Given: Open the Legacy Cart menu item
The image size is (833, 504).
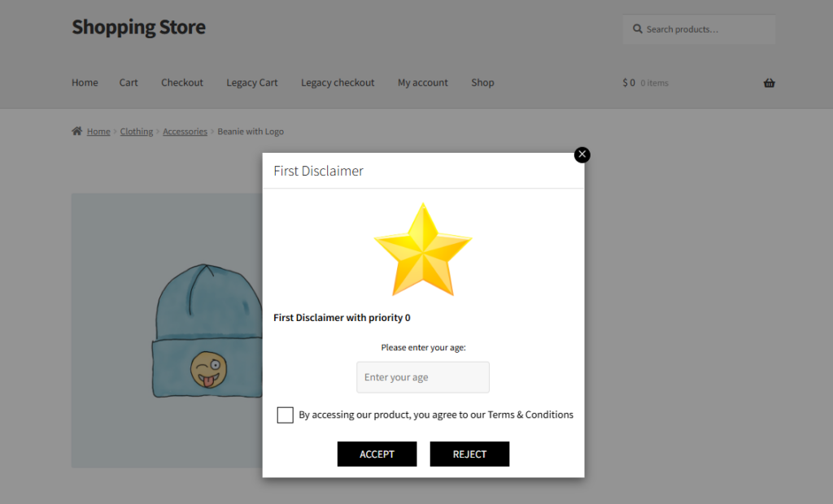Looking at the screenshot, I should point(252,83).
